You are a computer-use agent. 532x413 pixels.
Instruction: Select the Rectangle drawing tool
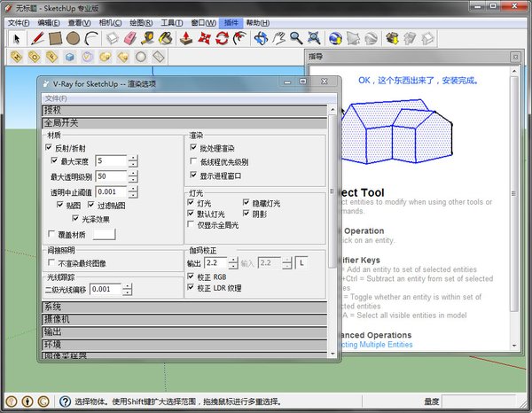click(55, 38)
